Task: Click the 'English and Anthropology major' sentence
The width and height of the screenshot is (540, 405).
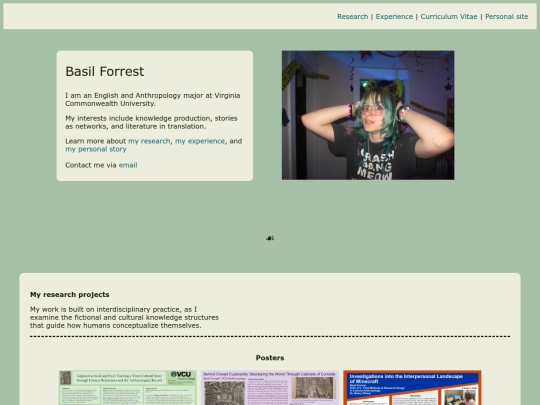Action: (153, 100)
